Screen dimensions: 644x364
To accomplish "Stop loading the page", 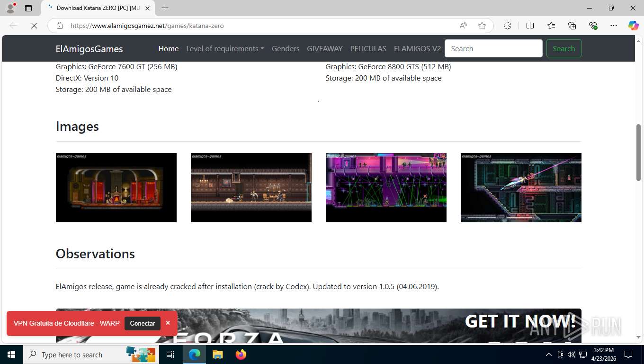I will pos(34,26).
